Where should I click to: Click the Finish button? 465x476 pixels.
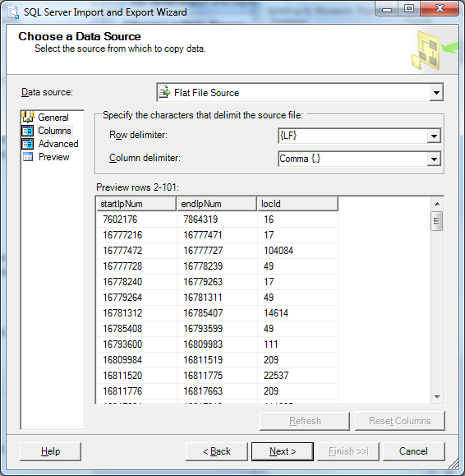[348, 451]
